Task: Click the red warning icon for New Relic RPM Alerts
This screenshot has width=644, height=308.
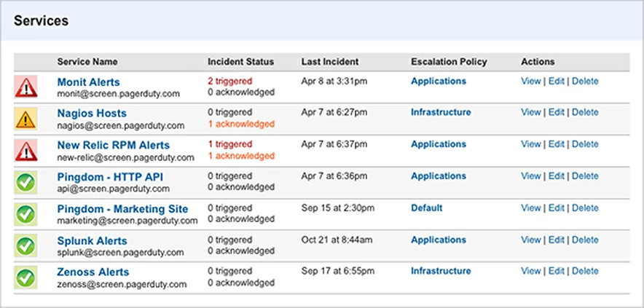Action: (26, 150)
